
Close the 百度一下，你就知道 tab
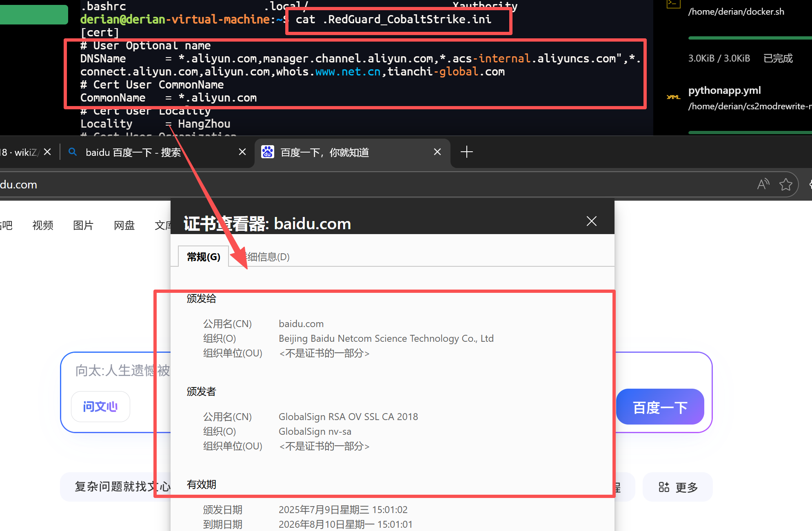point(437,152)
